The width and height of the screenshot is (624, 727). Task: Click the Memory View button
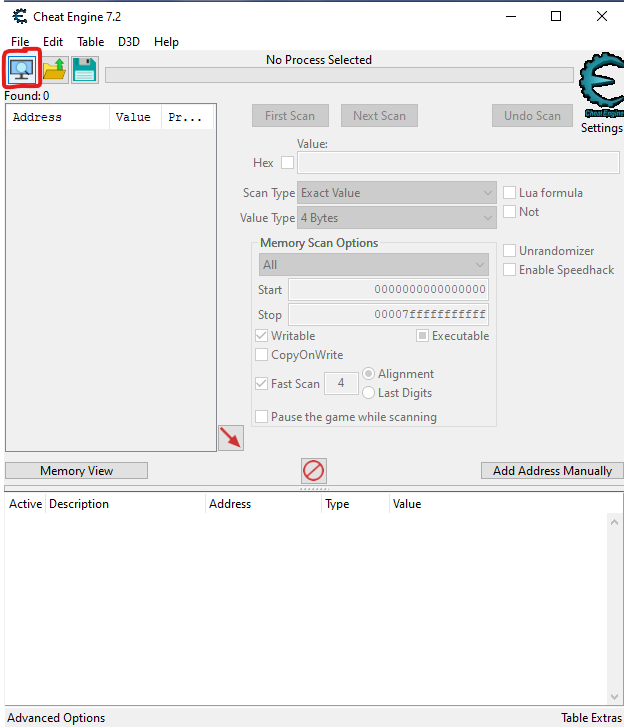tap(76, 471)
